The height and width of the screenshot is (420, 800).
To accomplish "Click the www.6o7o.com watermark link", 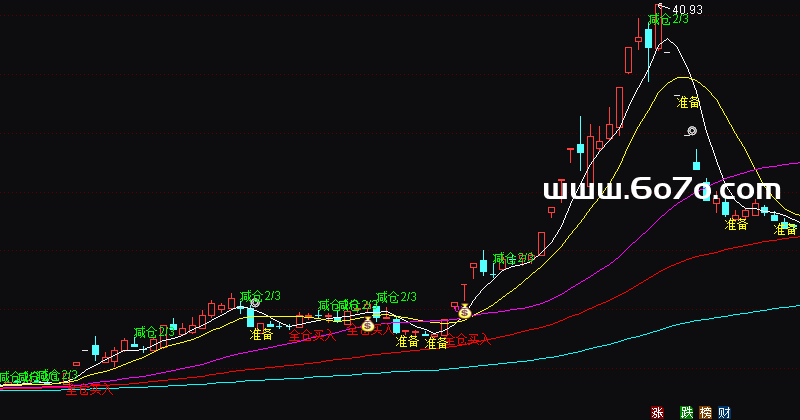I will point(661,190).
